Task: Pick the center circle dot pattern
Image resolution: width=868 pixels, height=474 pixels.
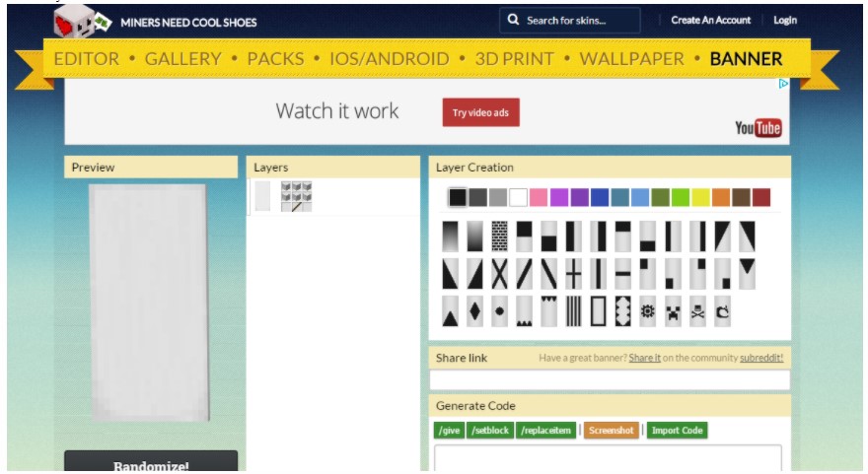Action: pyautogui.click(x=499, y=311)
